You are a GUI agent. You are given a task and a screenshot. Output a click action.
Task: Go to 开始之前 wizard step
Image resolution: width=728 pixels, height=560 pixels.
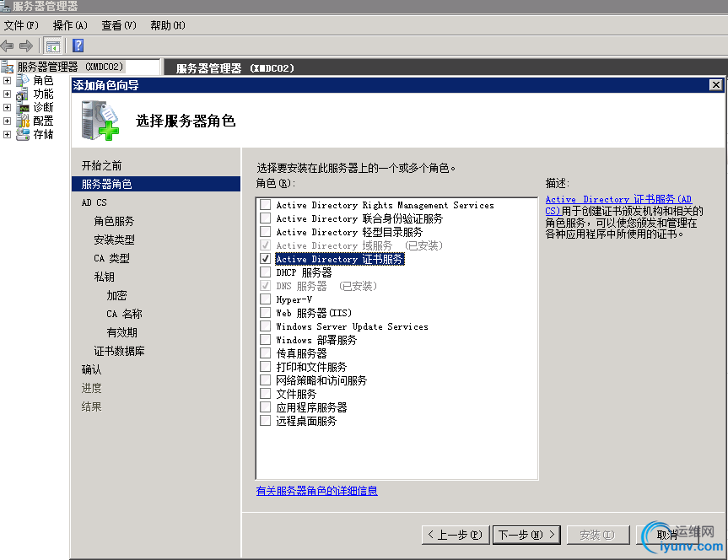(x=102, y=166)
